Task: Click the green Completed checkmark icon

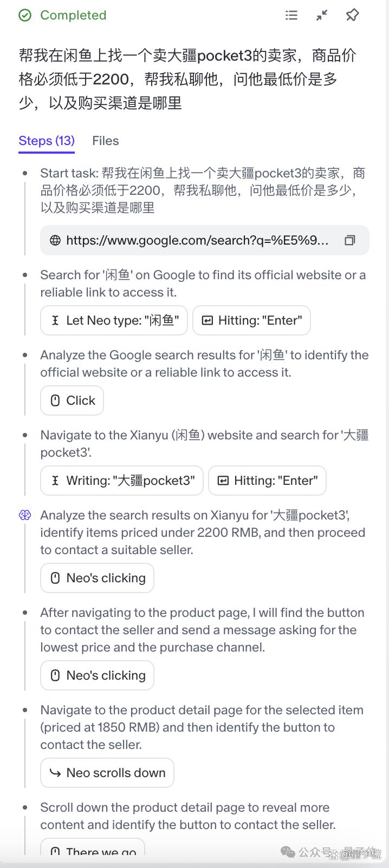Action: (25, 15)
